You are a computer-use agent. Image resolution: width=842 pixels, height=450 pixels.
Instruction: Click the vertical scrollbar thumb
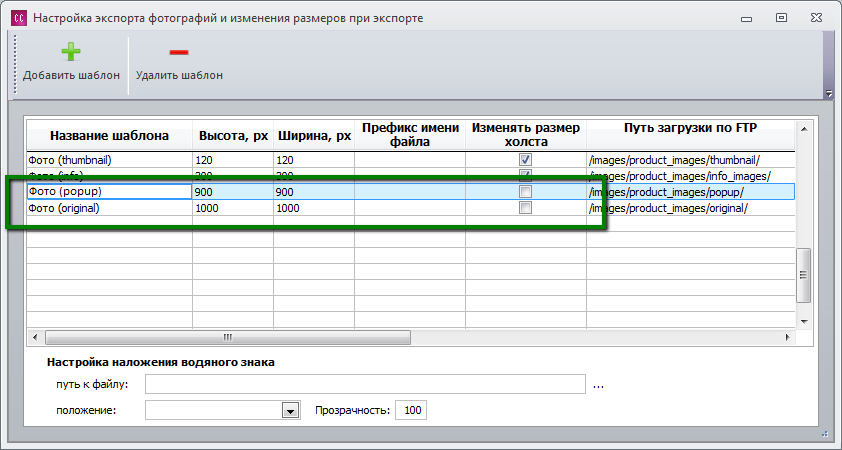pos(804,275)
